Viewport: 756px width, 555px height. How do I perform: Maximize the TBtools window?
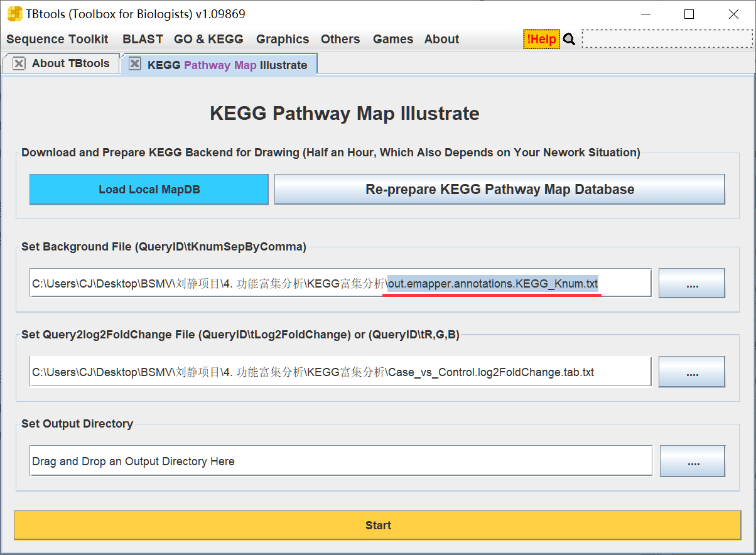coord(689,14)
